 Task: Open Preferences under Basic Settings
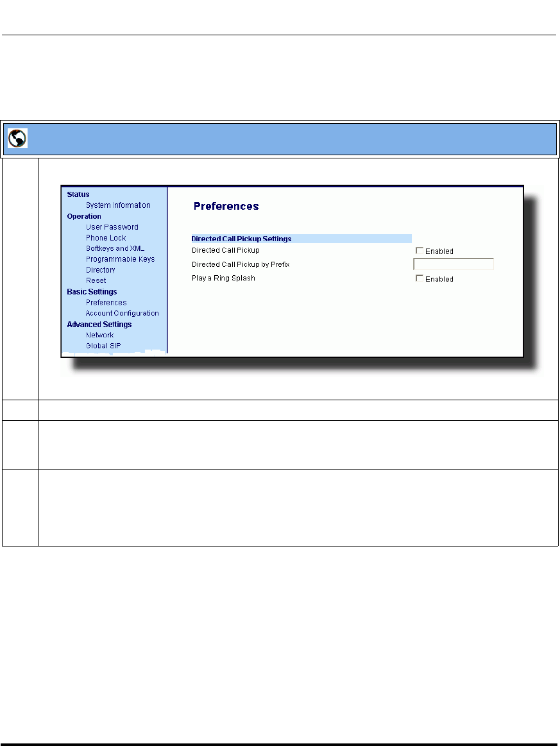click(x=106, y=303)
